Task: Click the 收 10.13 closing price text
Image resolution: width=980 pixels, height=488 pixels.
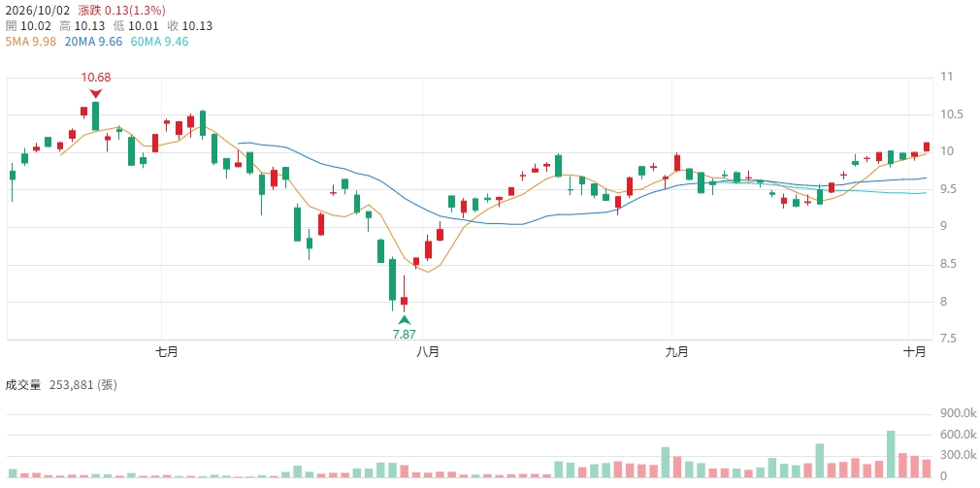Action: 190,25
